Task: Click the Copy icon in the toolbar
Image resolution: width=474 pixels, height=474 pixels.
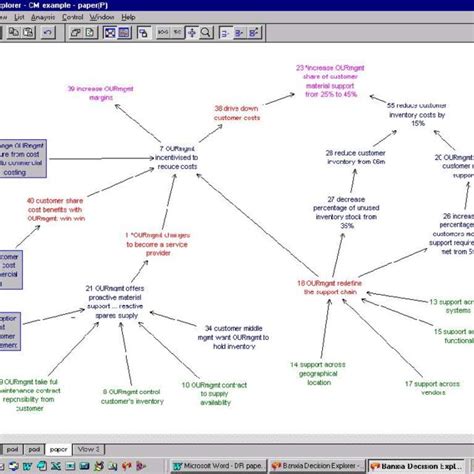Action: (x=14, y=32)
